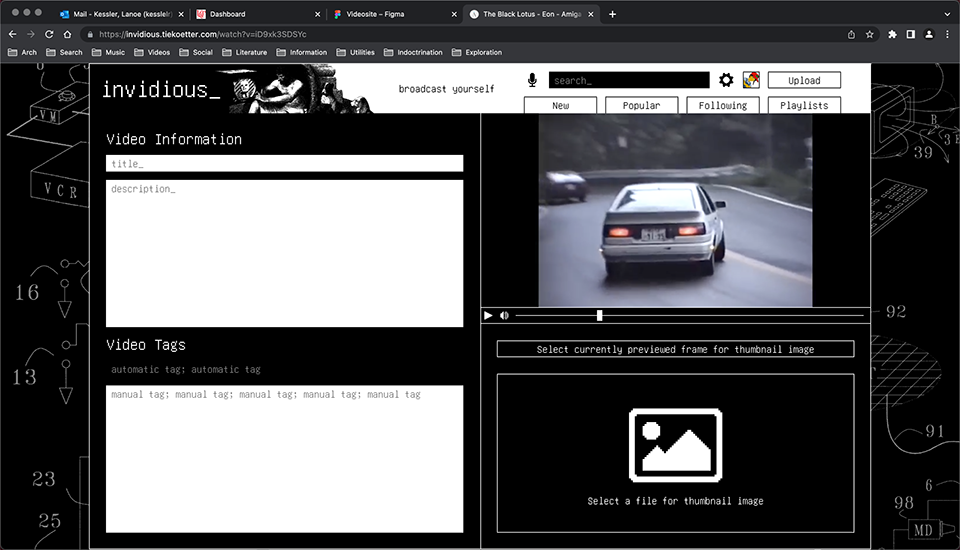Click the Upload button

click(804, 80)
